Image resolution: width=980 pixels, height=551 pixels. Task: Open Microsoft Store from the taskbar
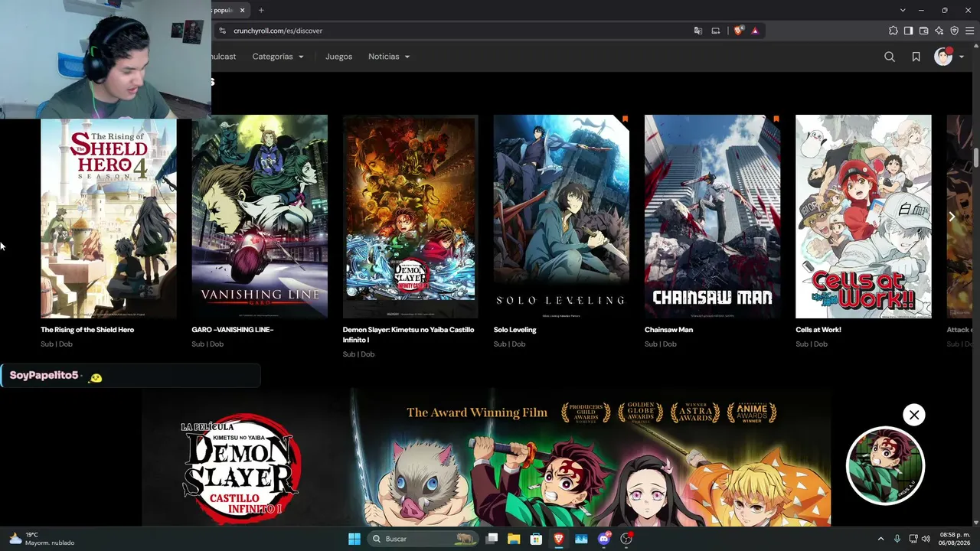pyautogui.click(x=536, y=539)
